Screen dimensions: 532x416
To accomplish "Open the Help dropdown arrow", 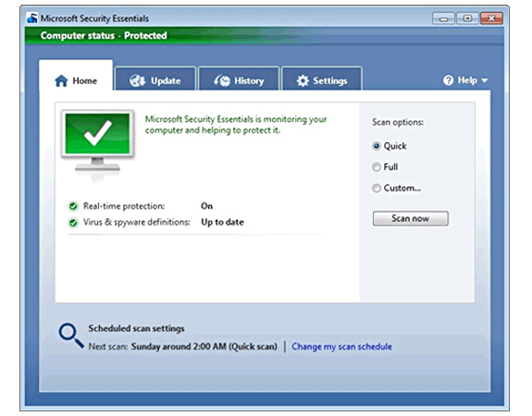I will pos(485,80).
